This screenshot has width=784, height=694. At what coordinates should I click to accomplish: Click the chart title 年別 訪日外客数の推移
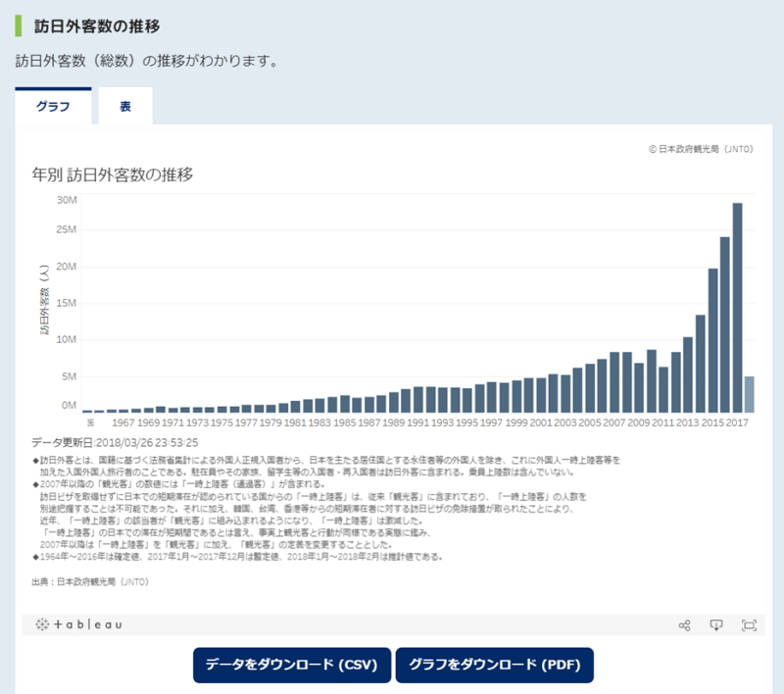[x=113, y=174]
